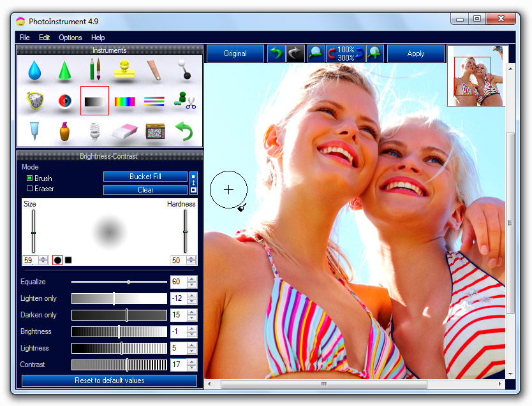
Task: Click the Brightness value stepper
Action: [192, 332]
